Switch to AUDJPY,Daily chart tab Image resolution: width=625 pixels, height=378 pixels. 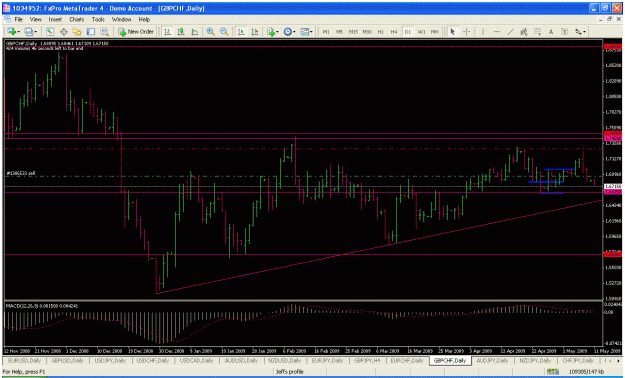click(492, 360)
